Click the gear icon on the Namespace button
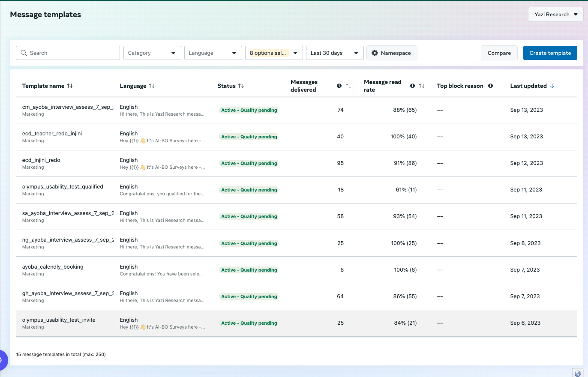Image resolution: width=588 pixels, height=377 pixels. pyautogui.click(x=375, y=53)
